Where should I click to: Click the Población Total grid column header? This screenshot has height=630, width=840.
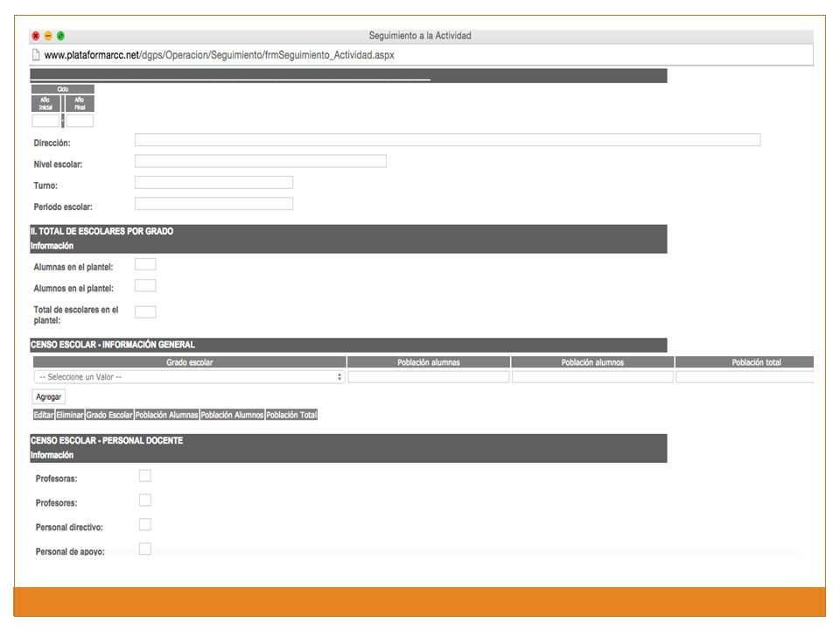(291, 415)
